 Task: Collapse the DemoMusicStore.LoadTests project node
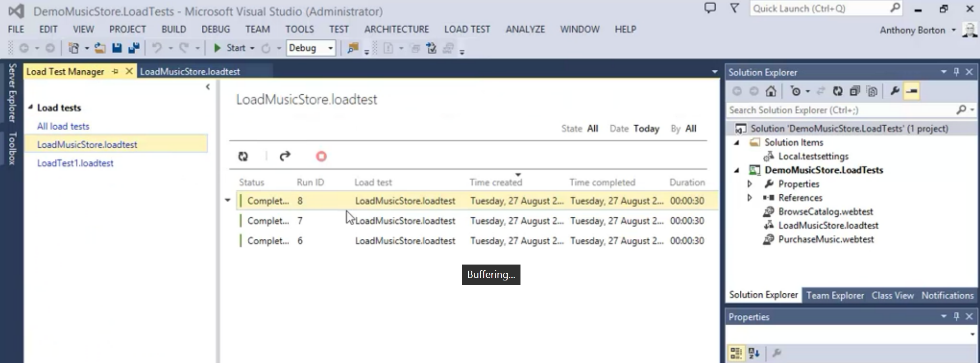click(x=737, y=170)
